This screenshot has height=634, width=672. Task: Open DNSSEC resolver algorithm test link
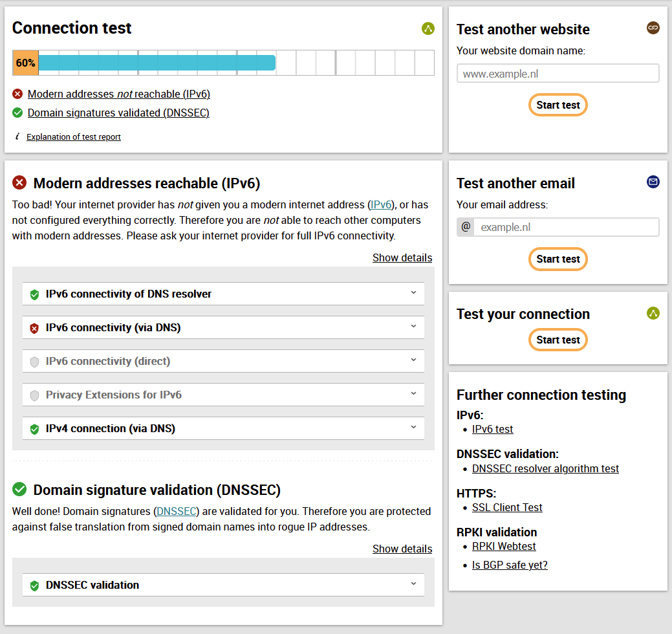pos(545,468)
